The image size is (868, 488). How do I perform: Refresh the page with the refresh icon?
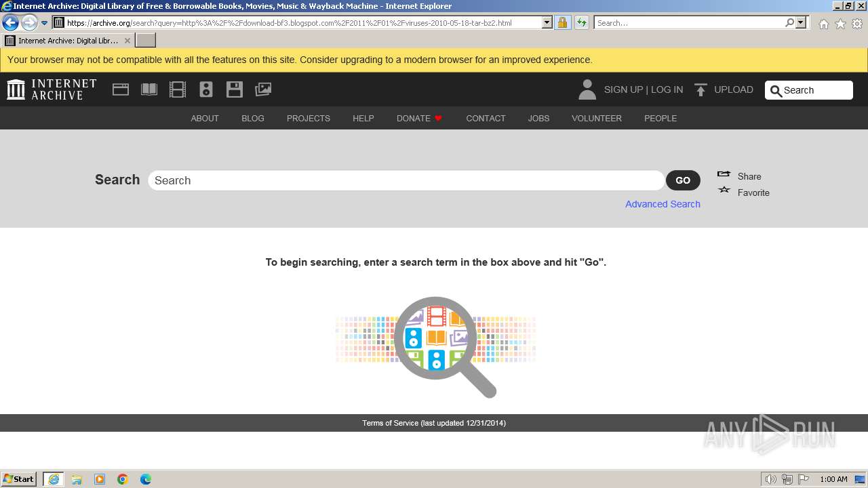point(581,22)
